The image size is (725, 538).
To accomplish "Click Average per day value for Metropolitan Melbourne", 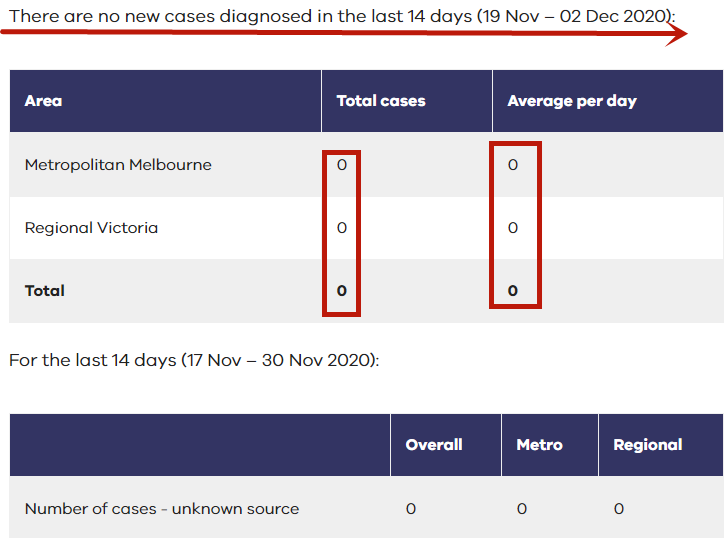I will [513, 165].
